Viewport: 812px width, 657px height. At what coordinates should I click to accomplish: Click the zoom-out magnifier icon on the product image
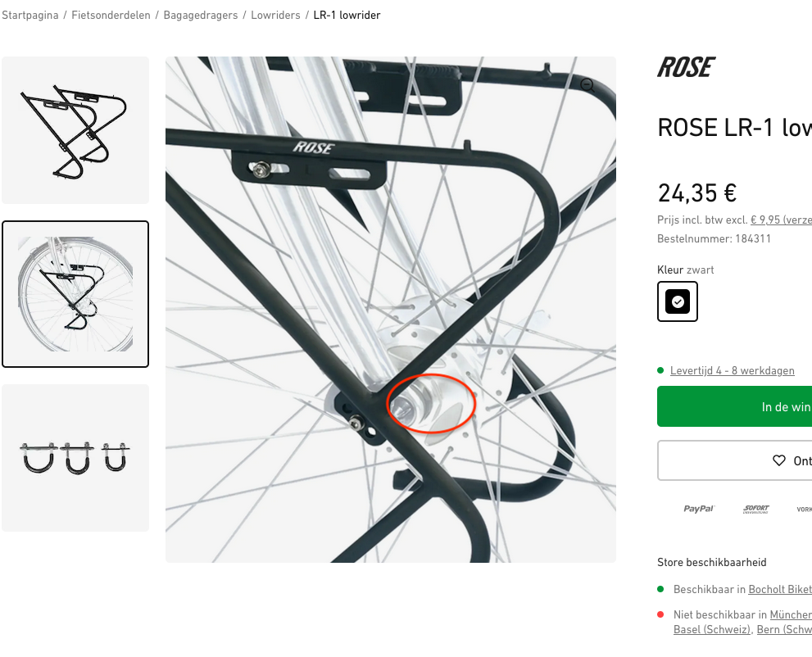587,84
